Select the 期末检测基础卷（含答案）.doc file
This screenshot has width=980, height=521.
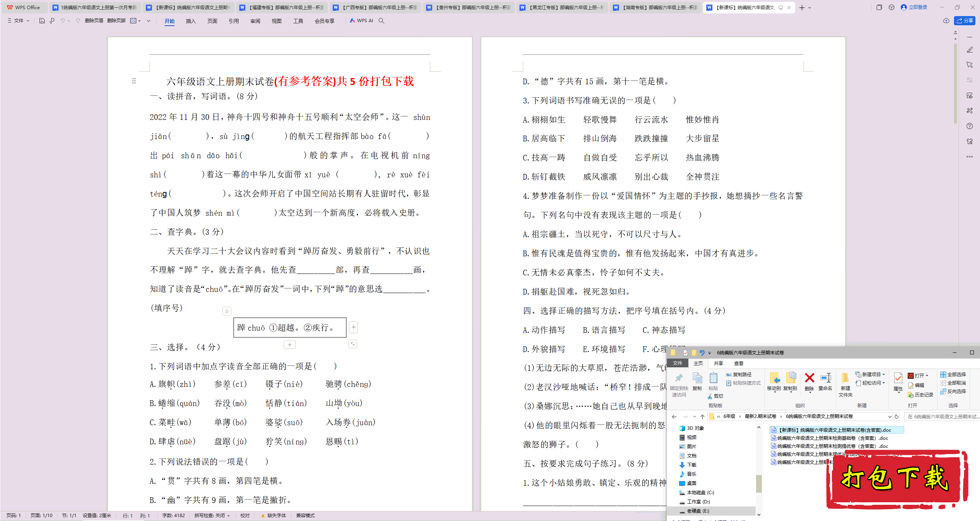tap(830, 438)
